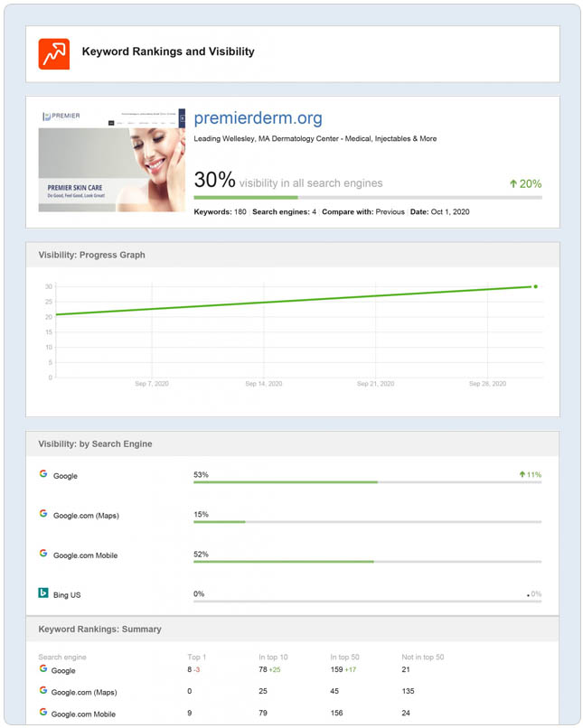Click Google icon in Keyword Rankings summary
Screen dimensions: 583x728
click(x=42, y=669)
